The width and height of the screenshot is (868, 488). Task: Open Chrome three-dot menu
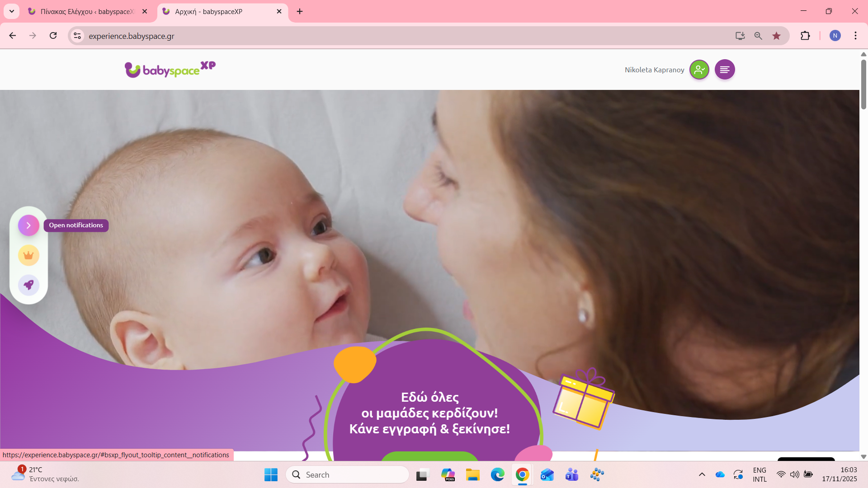[855, 36]
